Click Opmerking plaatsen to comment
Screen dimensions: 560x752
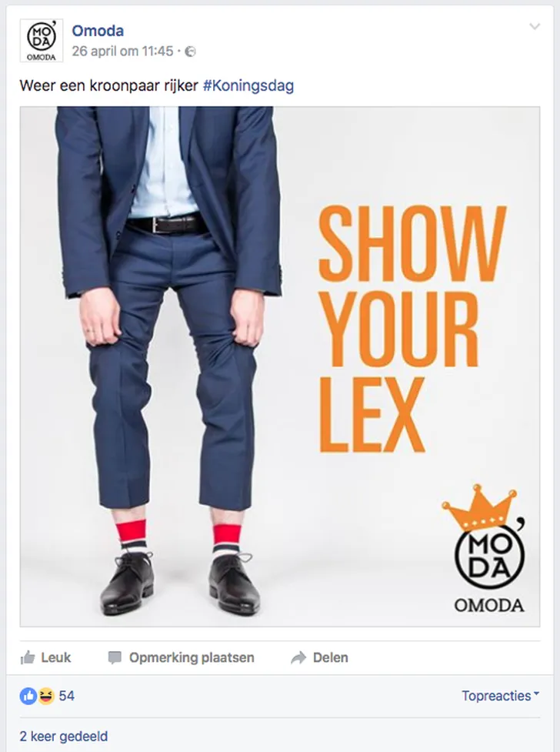[x=182, y=657]
